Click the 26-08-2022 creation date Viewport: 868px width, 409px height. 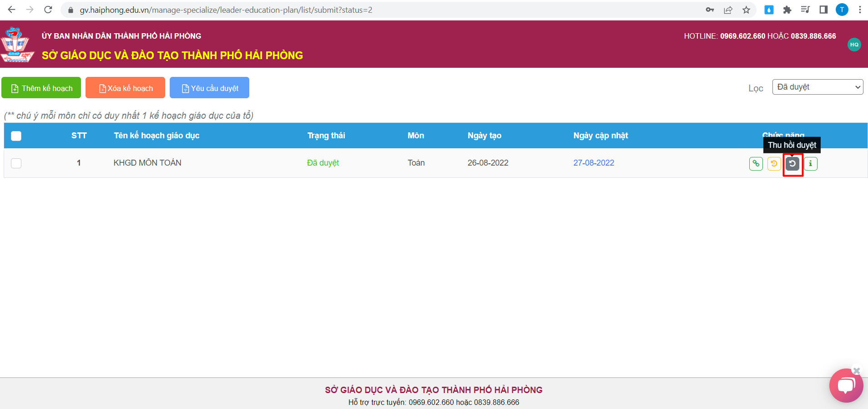(488, 163)
